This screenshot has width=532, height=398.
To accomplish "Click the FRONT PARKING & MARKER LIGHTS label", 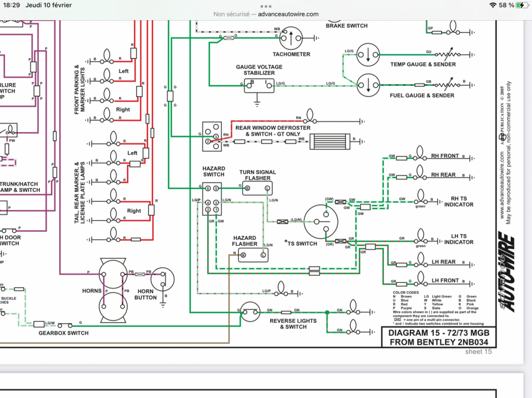I will tap(79, 89).
